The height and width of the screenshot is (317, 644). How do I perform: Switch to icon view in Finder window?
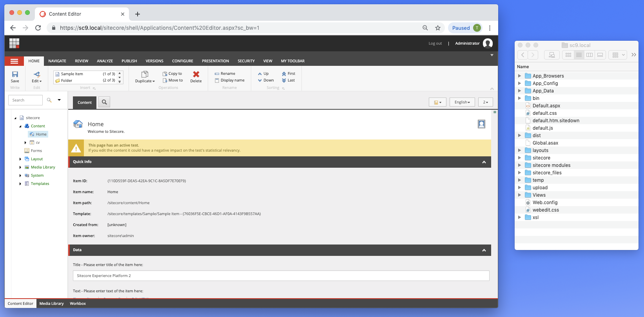click(568, 55)
